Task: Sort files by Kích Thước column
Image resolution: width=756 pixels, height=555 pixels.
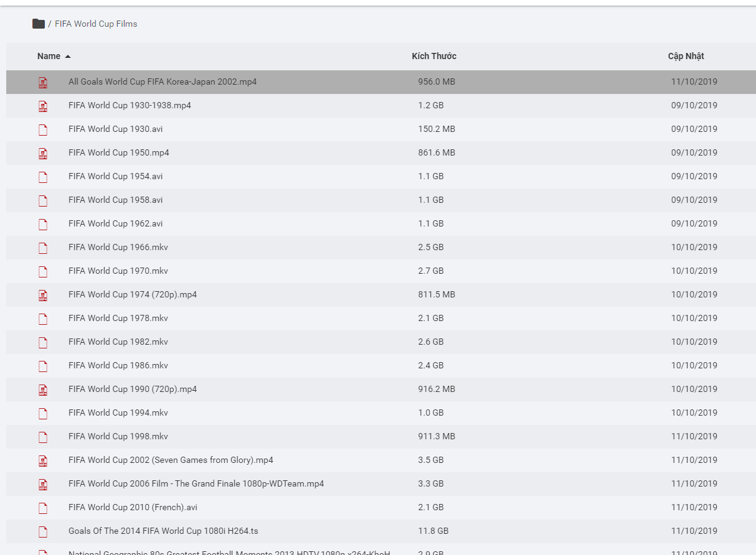Action: (x=434, y=56)
